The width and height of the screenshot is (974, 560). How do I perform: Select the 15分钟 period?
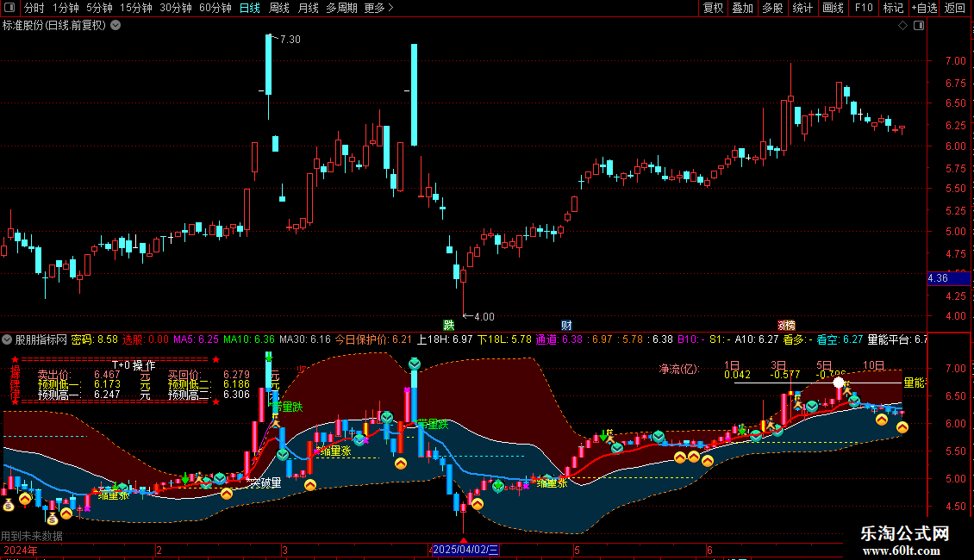(x=136, y=8)
